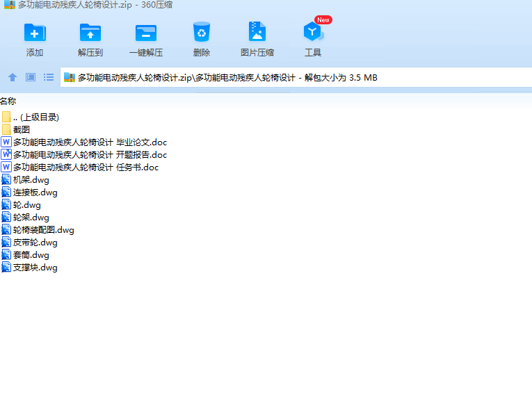This screenshot has height=399, width=532.
Task: Click the dwg icon of 皮带轮.dwg
Action: click(6, 242)
